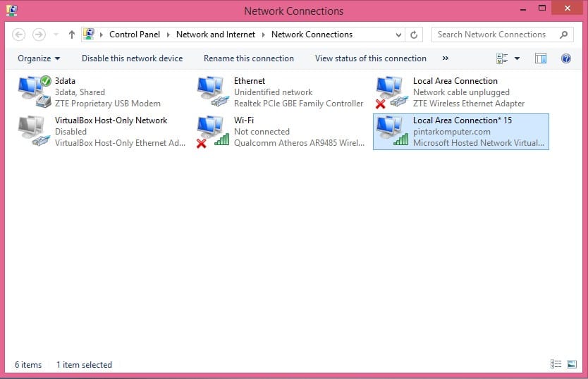Select the Wi-Fi connection icon
This screenshot has width=588, height=379.
213,131
